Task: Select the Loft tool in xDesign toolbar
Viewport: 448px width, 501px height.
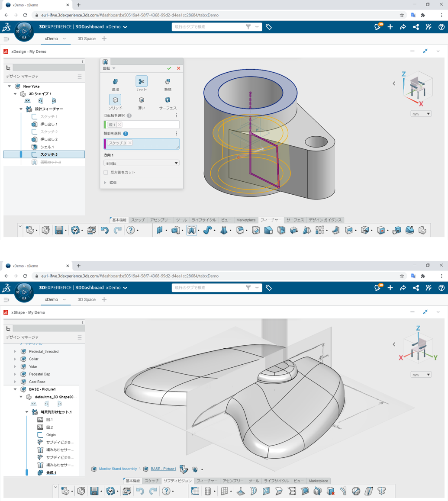Action: pyautogui.click(x=224, y=230)
